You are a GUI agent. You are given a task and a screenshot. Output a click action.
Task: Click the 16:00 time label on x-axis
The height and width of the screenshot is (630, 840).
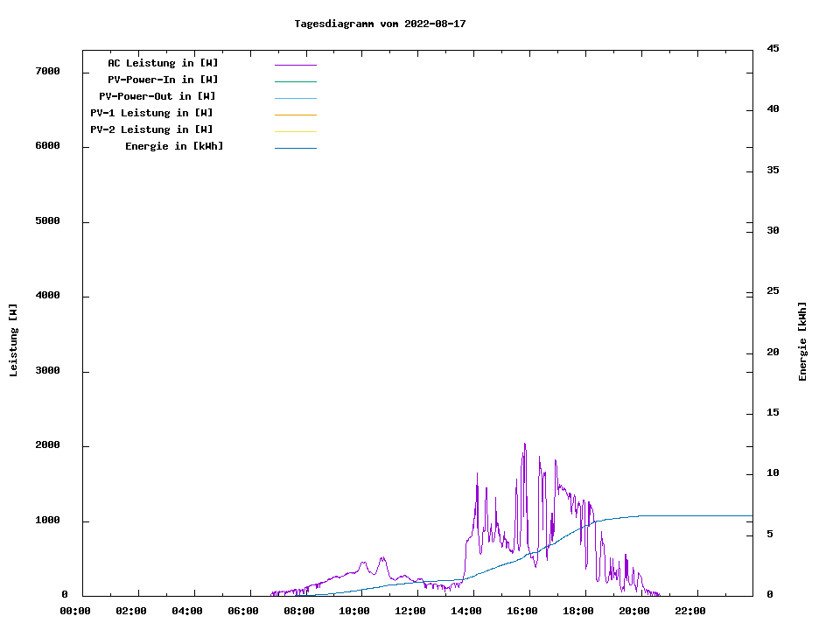[522, 611]
